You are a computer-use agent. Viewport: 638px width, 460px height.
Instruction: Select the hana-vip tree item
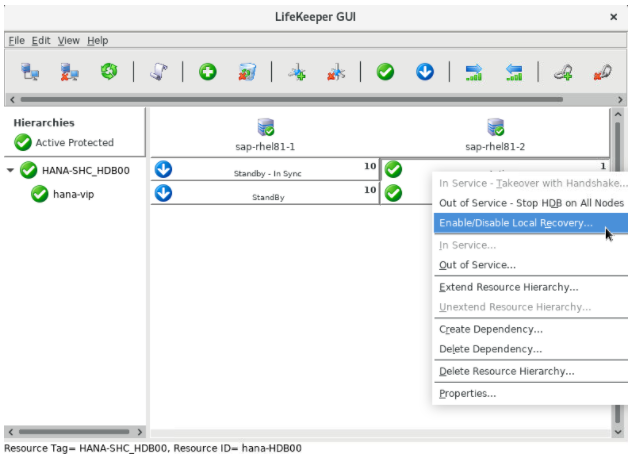[x=73, y=194]
